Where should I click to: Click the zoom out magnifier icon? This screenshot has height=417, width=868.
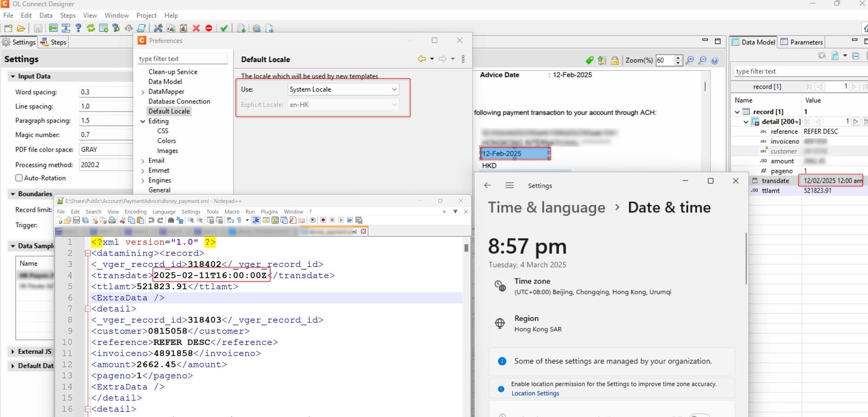702,60
